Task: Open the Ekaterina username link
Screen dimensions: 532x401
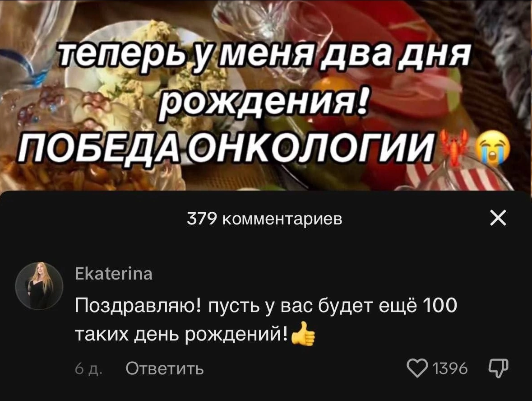Action: (x=114, y=274)
